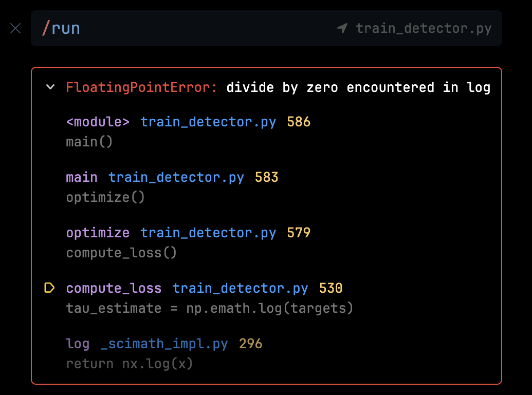Click the purple <module> frame marker
This screenshot has height=395, width=532.
click(98, 122)
